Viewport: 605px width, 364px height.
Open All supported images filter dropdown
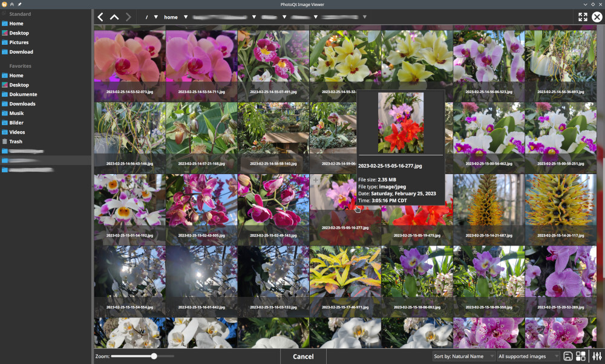(x=528, y=356)
